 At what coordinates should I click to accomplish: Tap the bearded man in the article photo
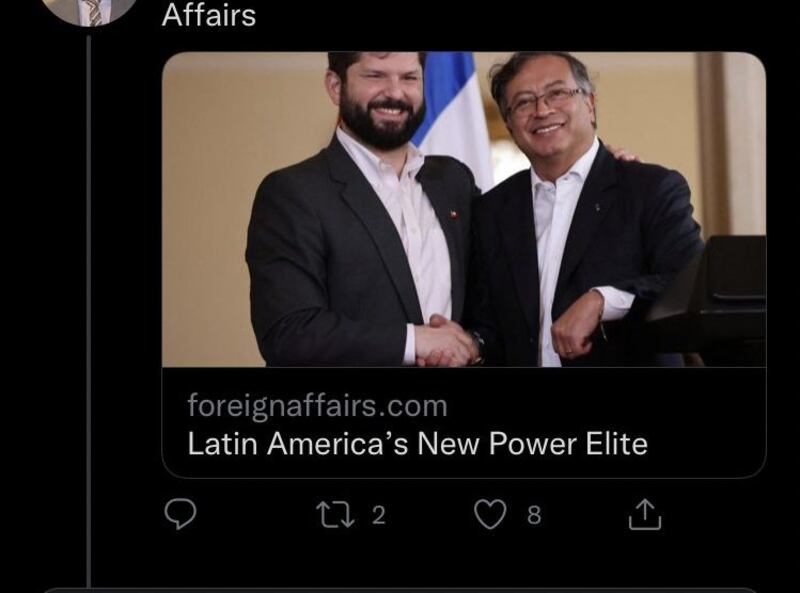[357, 214]
